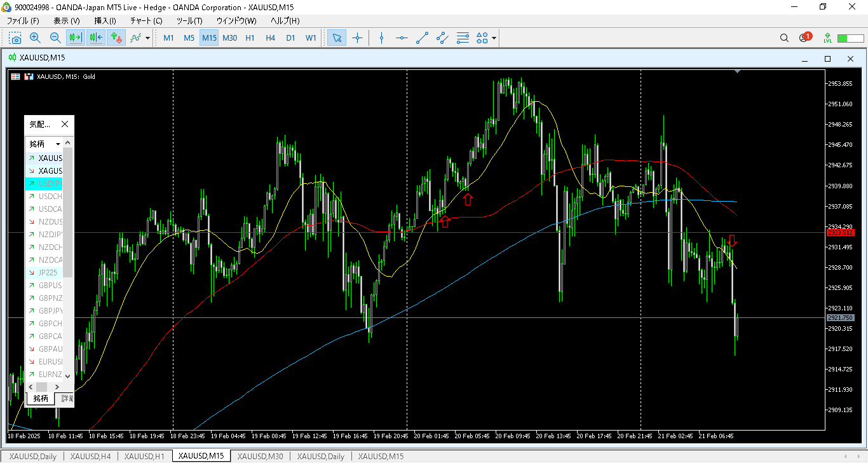Zoom in on the chart
The width and height of the screenshot is (868, 463).
tap(35, 38)
